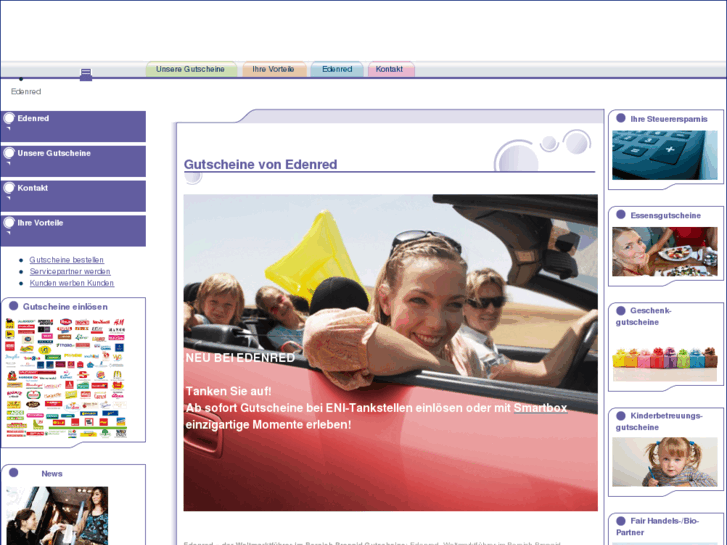Open the News shopping photo
Screen dimensions: 727x545
[57, 515]
